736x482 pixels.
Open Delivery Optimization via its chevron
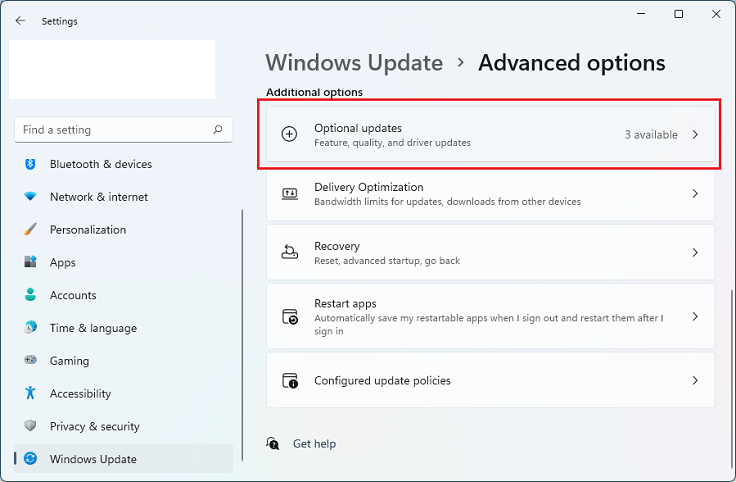click(x=695, y=193)
